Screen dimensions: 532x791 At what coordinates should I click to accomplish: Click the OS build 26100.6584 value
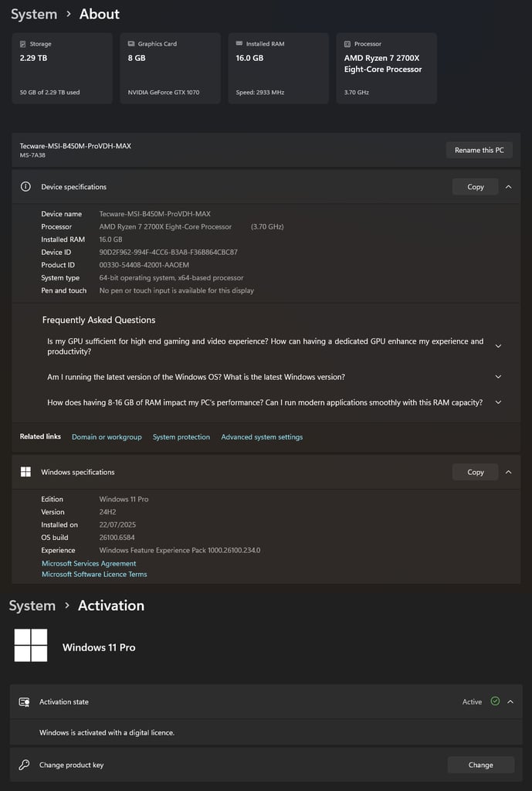click(x=117, y=538)
